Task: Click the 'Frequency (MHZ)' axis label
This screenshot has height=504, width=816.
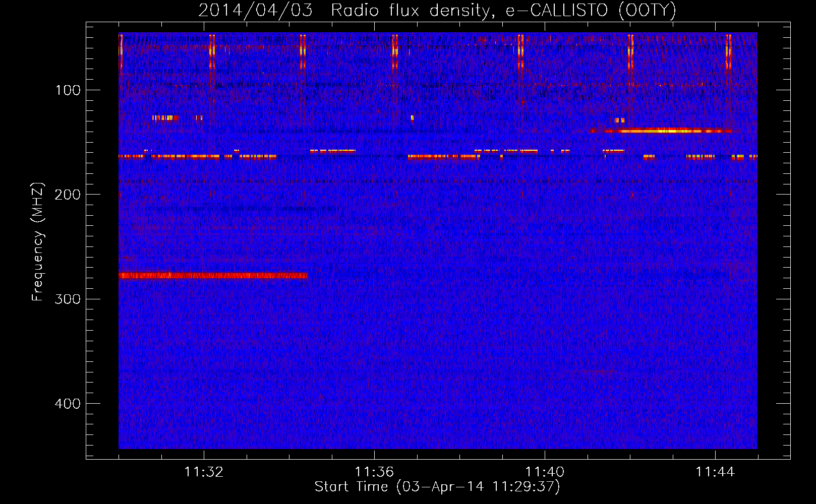Action: click(38, 241)
